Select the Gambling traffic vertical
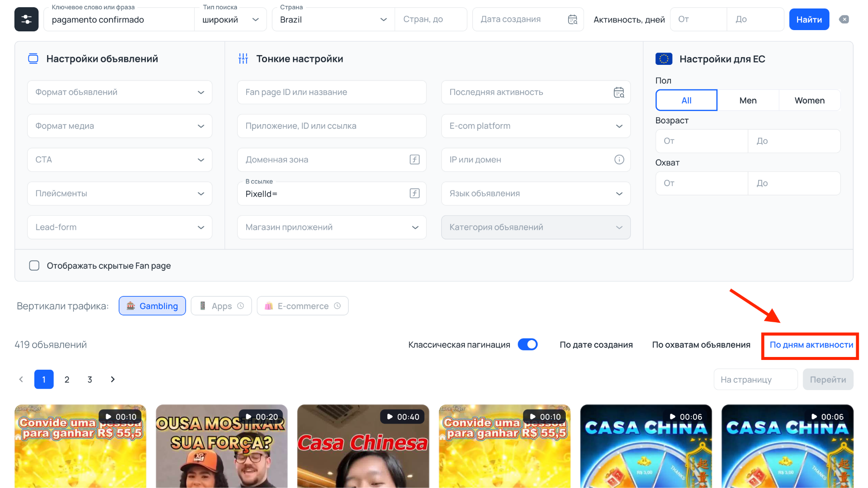Viewport: 868px width, 488px height. click(152, 306)
